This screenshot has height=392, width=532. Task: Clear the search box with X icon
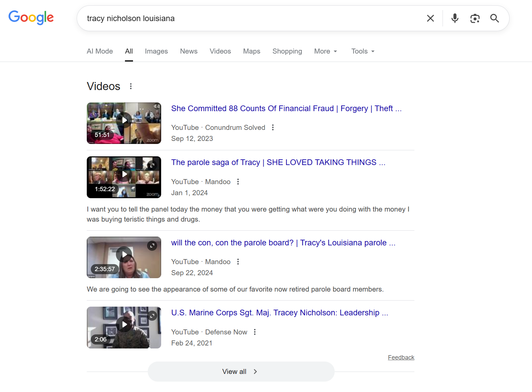pos(430,18)
